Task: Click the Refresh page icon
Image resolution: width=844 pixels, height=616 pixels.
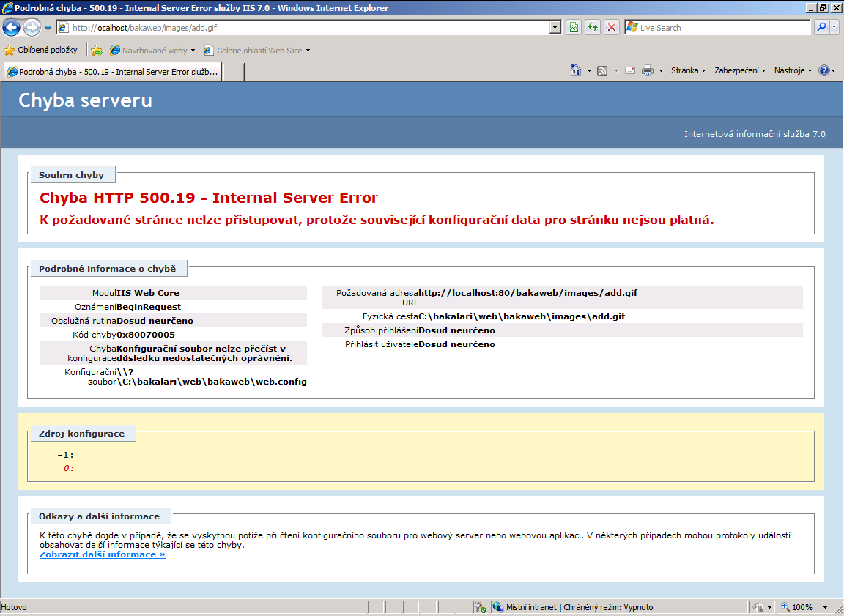Action: (593, 27)
